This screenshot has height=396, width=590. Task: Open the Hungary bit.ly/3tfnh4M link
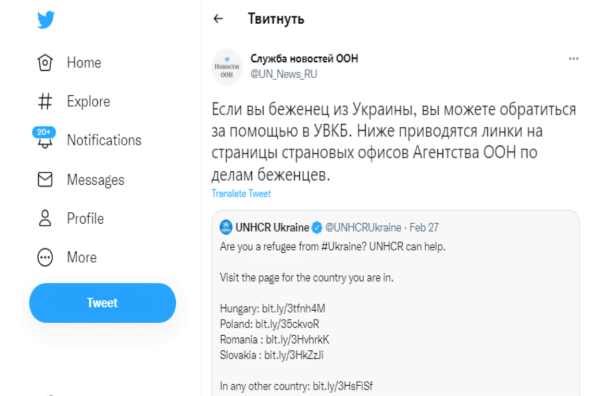click(x=293, y=309)
